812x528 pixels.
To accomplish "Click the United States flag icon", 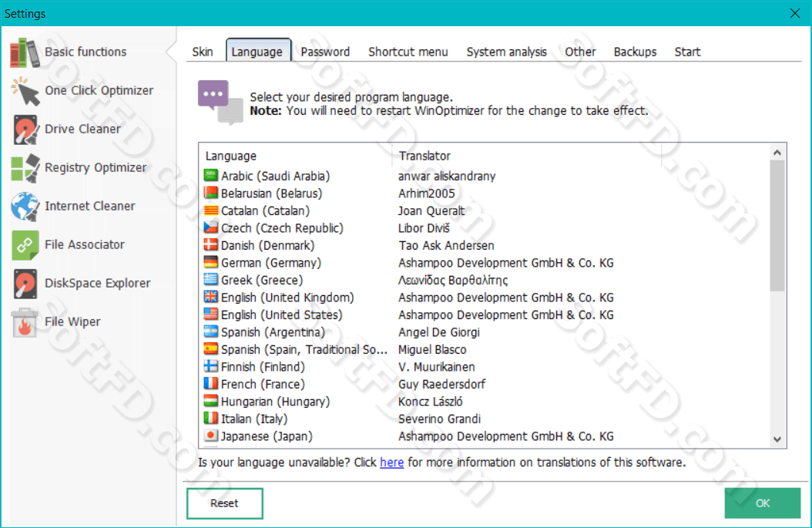I will click(211, 314).
